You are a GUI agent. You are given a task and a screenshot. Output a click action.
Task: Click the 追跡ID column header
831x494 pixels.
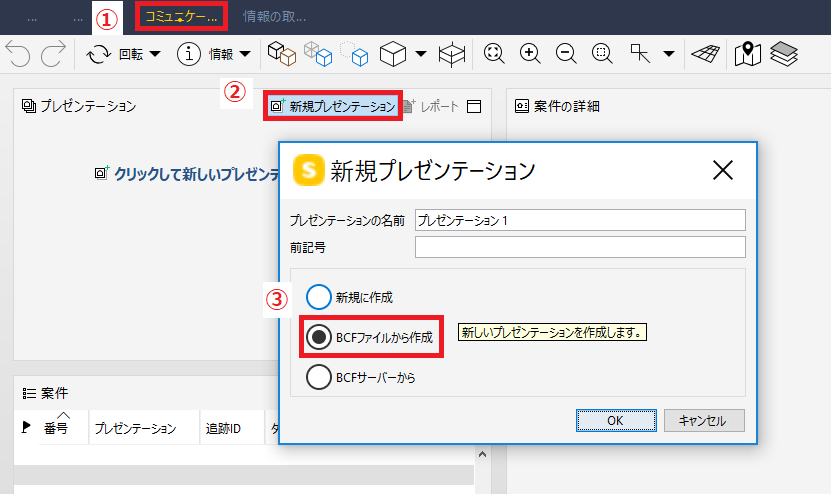232,428
